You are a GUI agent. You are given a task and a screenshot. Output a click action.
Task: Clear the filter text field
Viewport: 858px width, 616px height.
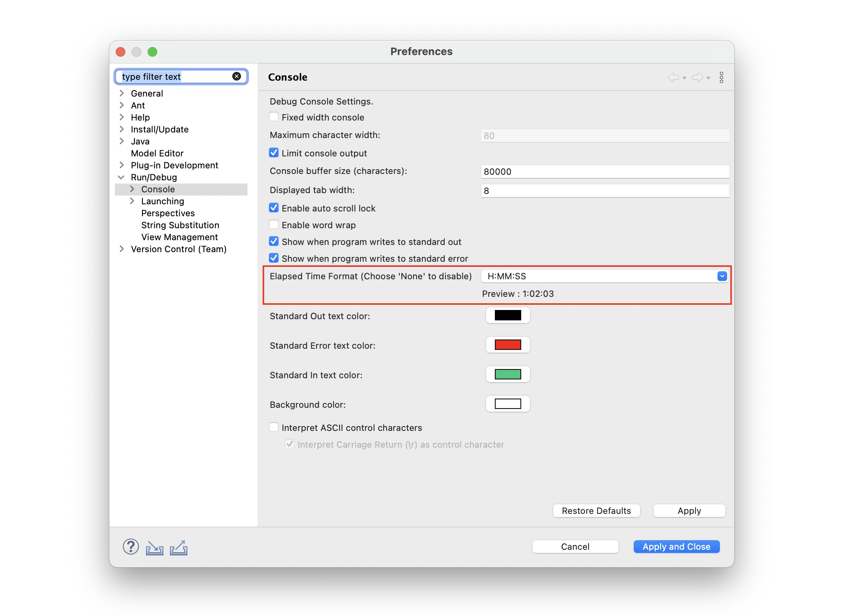(x=237, y=76)
